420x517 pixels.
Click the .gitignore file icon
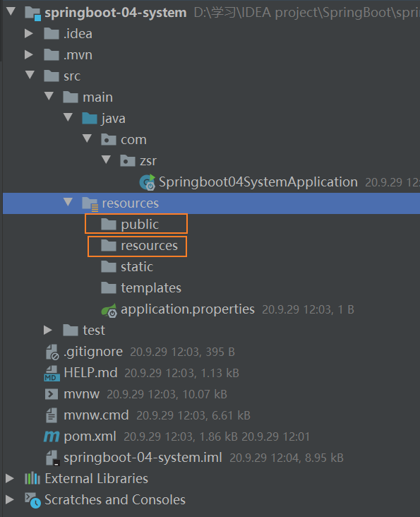[52, 352]
